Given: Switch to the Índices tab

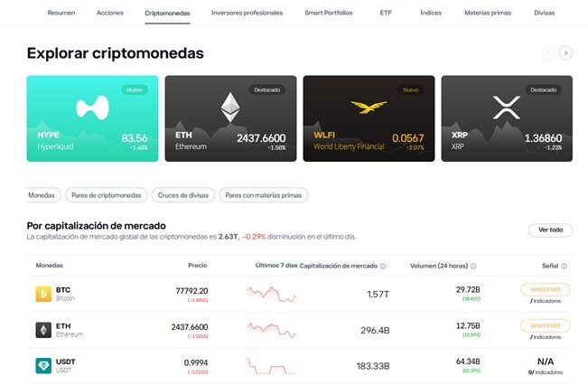Looking at the screenshot, I should [x=431, y=13].
